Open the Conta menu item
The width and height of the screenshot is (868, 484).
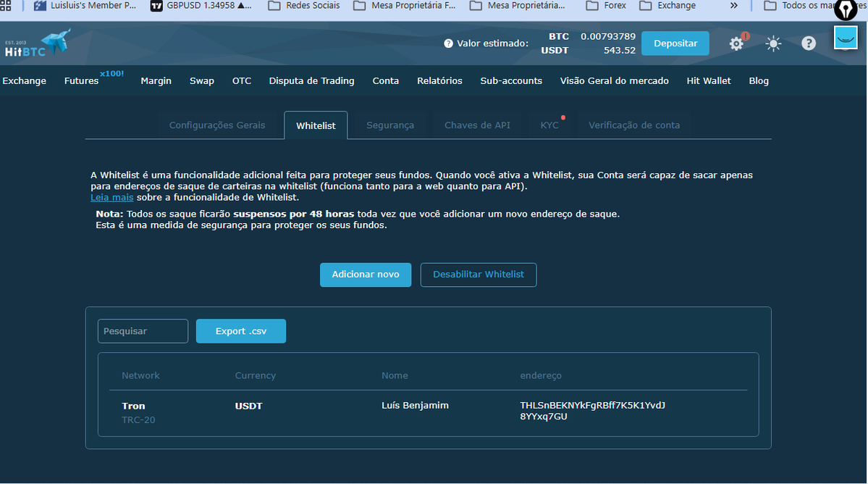[386, 81]
